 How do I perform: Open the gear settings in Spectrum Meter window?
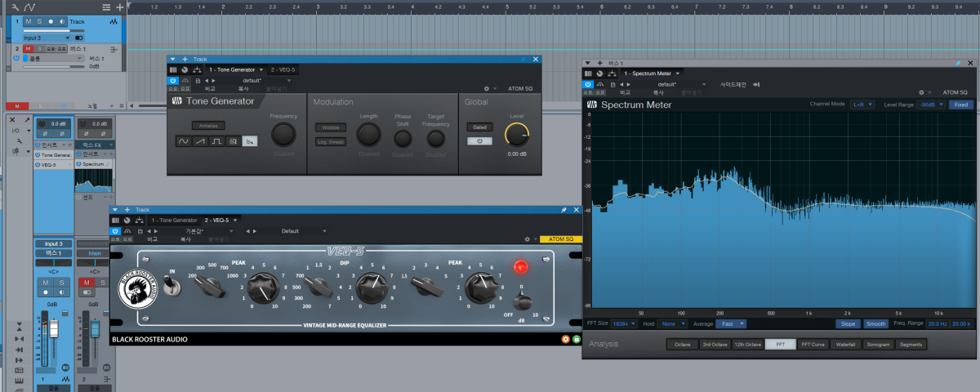point(922,92)
